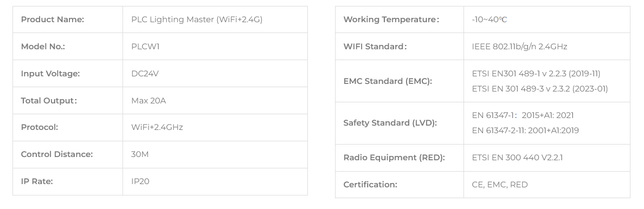Select the 30M distance value
Viewport: 644px width, 209px height.
tap(140, 154)
